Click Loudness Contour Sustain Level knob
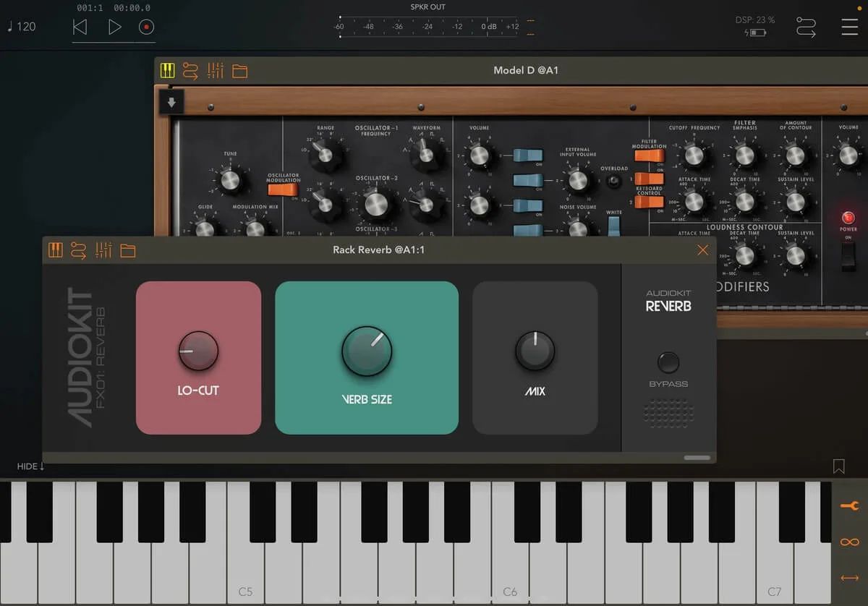Screen dimensions: 868x606 795,255
